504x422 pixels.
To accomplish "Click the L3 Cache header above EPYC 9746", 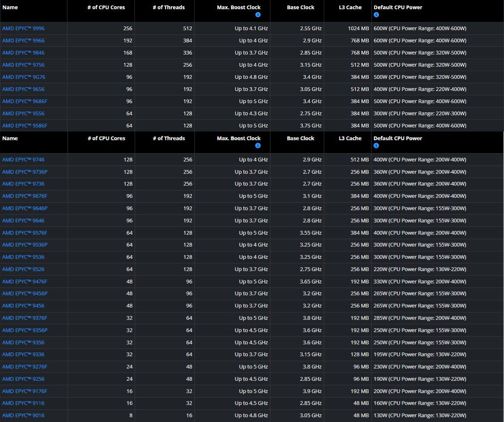I will [x=350, y=138].
